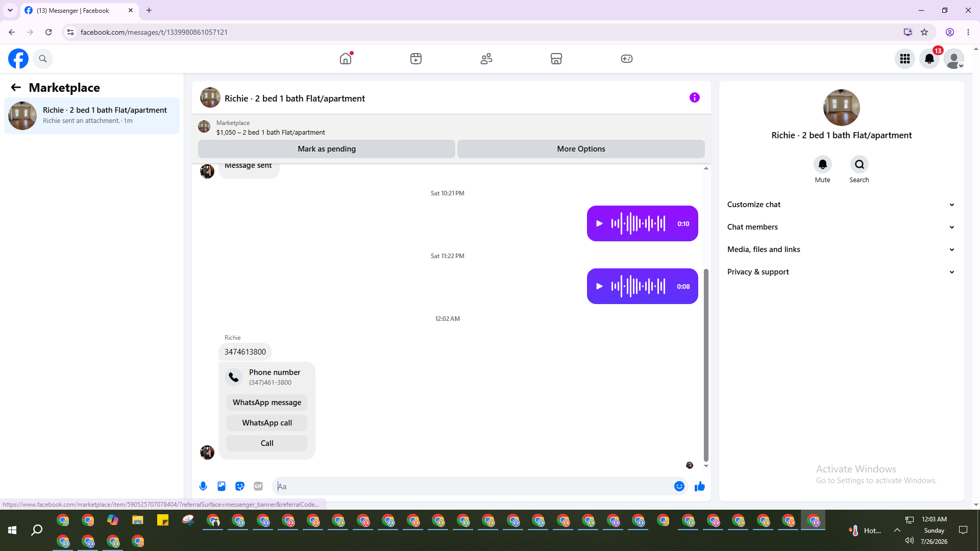Expand Privacy & support section
Image resolution: width=980 pixels, height=551 pixels.
(x=841, y=272)
